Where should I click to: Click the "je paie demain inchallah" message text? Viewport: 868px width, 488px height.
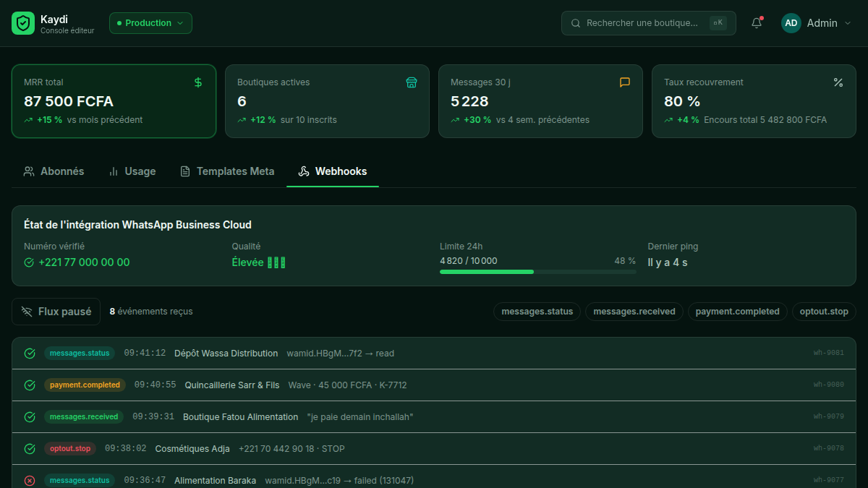coord(360,417)
